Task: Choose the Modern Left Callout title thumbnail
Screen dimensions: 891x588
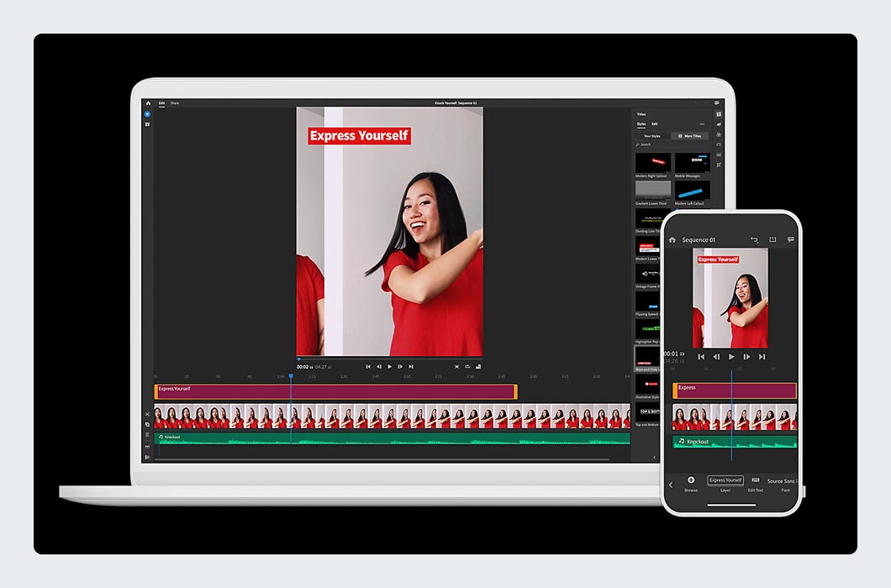Action: 692,190
